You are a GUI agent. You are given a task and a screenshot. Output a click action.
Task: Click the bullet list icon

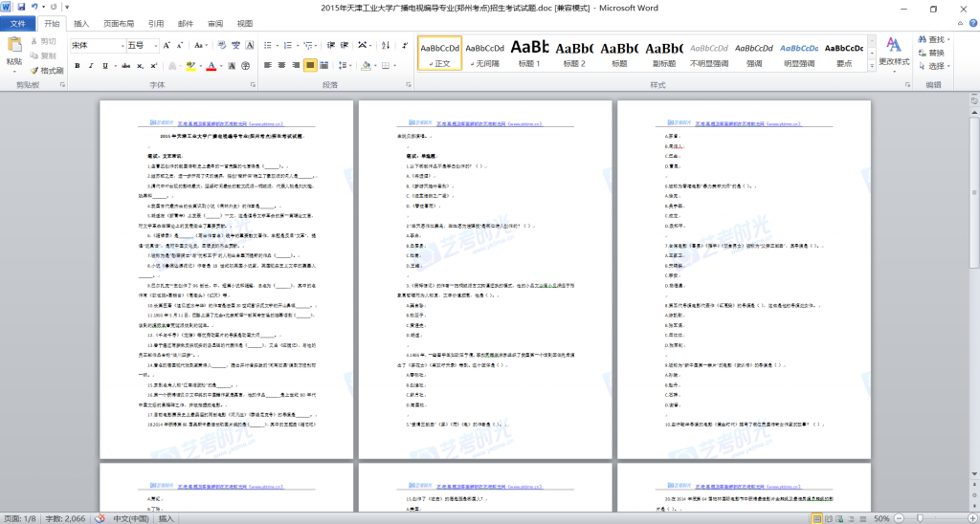269,45
